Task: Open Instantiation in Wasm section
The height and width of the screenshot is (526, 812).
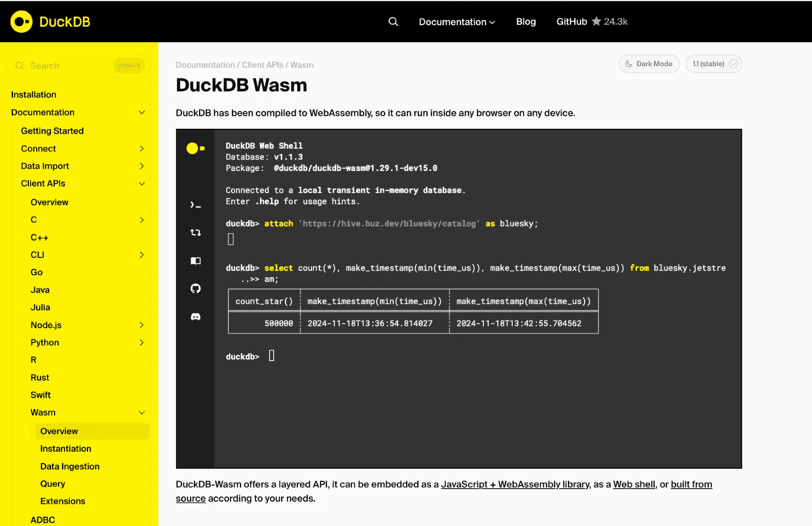Action: [x=66, y=449]
